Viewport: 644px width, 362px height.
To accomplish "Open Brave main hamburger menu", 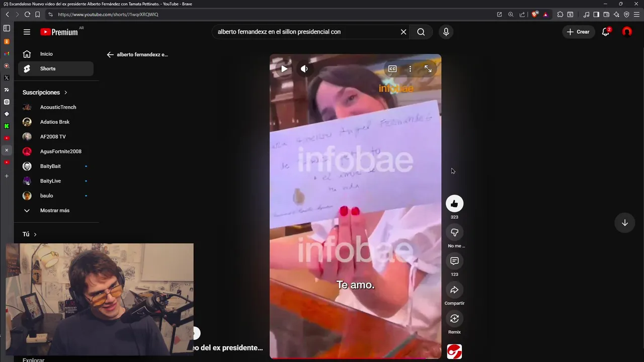I will pos(637,15).
